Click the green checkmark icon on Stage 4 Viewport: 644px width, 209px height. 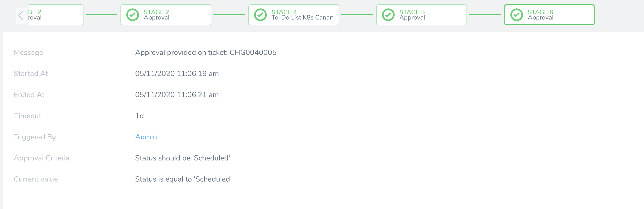260,15
